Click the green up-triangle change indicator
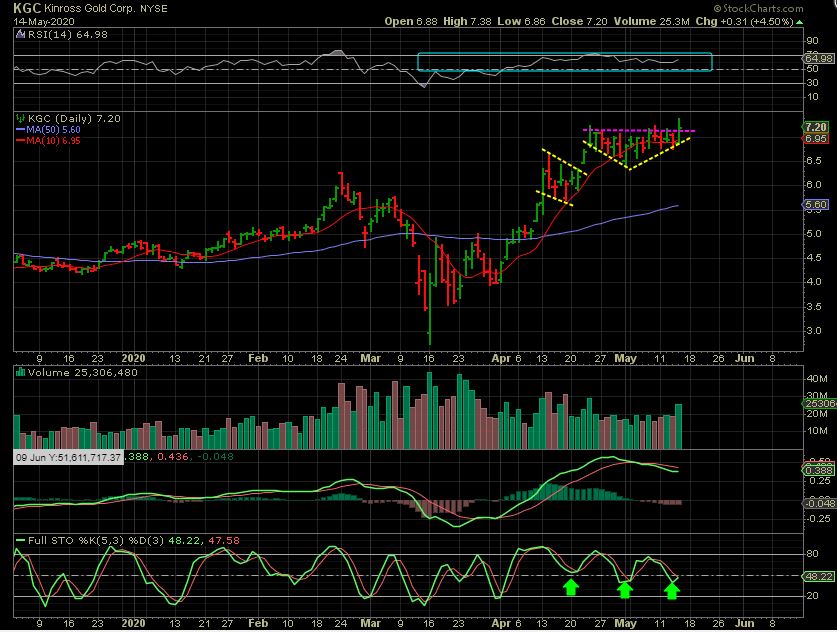 click(x=799, y=22)
